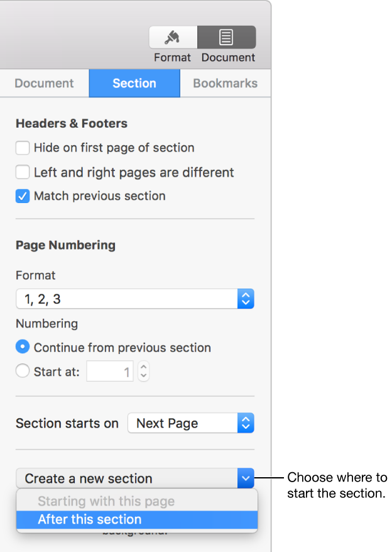Switch to the Document tab
This screenshot has width=392, height=552.
(x=44, y=83)
